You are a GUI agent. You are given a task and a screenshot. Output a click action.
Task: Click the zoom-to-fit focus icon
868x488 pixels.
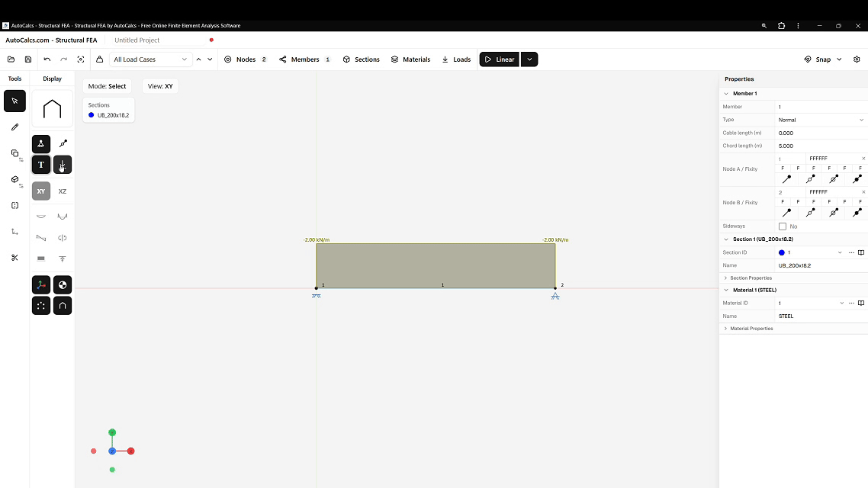81,59
